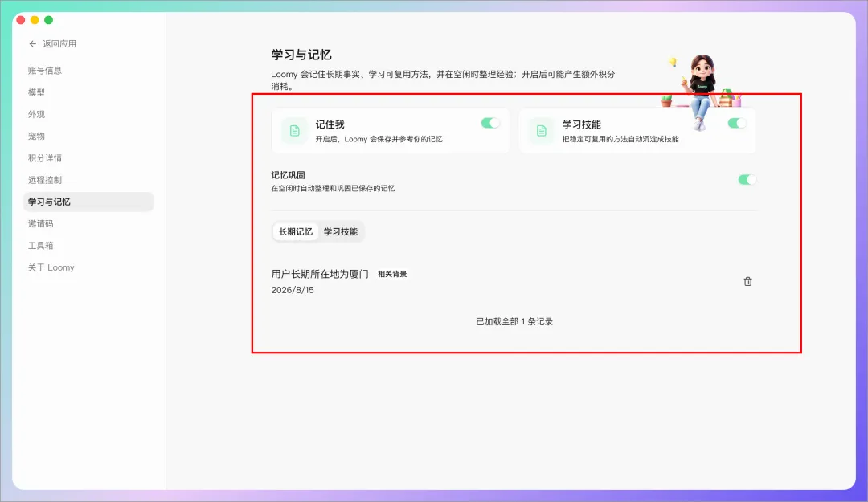
Task: Toggle the 记住我 switch
Action: click(490, 123)
